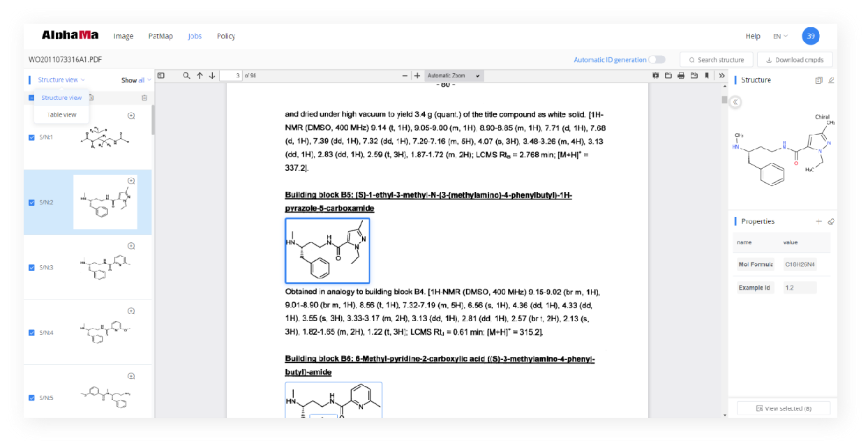Open the Show all filter dropdown

[136, 80]
